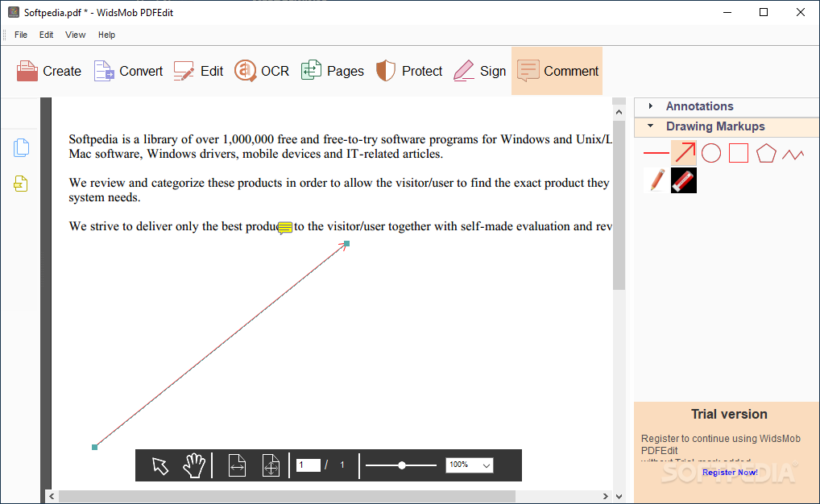This screenshot has width=820, height=504.
Task: Click the 'system needs.' text line
Action: pos(105,197)
